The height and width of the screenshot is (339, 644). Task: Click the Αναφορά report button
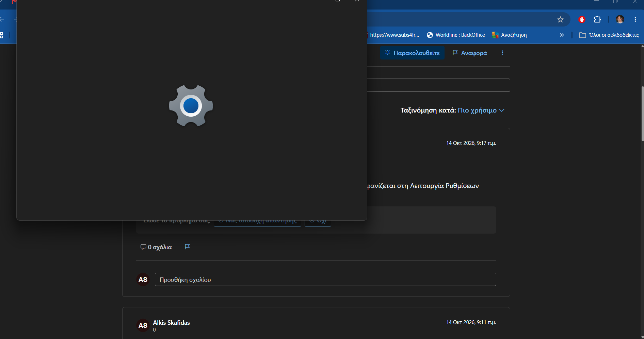pos(470,53)
